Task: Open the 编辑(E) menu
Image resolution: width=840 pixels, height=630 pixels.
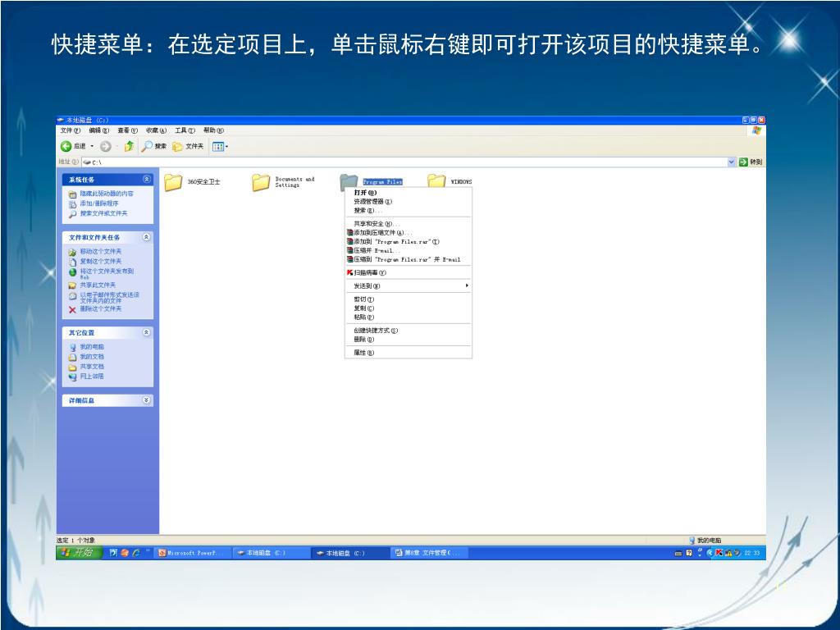Action: [98, 130]
